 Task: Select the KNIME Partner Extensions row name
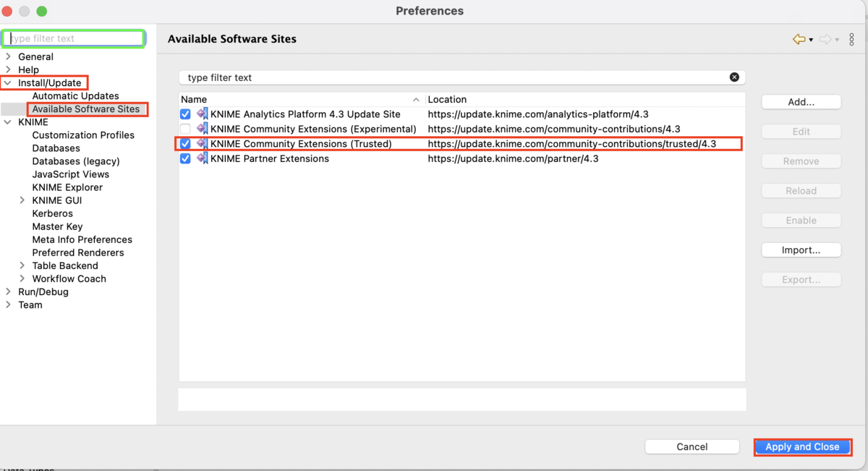coord(270,158)
